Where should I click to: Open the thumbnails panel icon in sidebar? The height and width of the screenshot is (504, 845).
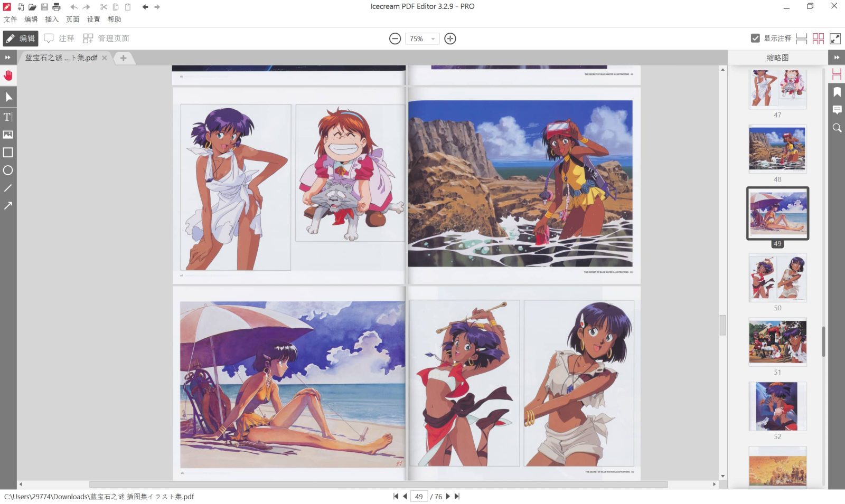[x=837, y=74]
